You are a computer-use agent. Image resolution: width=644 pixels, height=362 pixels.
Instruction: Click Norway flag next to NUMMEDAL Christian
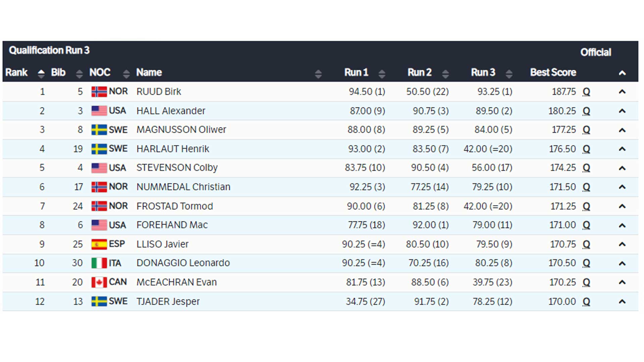(x=99, y=187)
